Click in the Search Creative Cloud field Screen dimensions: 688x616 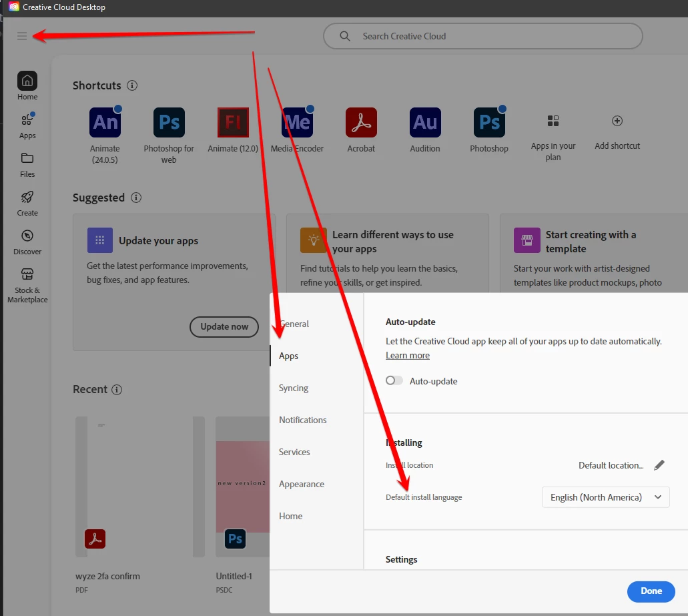click(482, 36)
